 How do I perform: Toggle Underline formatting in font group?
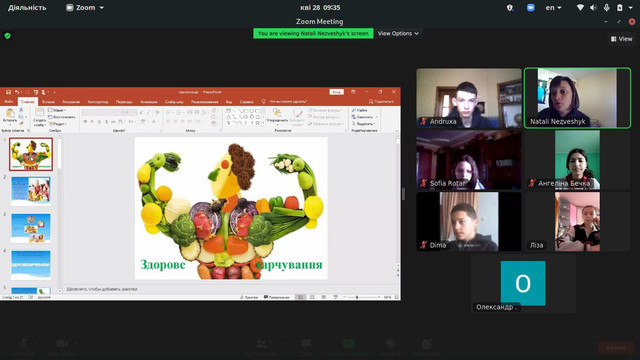(x=99, y=122)
